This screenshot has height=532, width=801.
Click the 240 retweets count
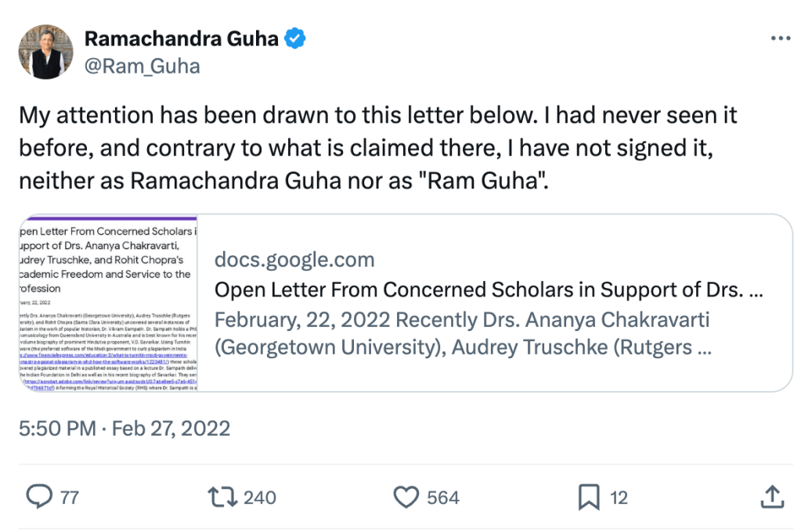click(x=259, y=498)
